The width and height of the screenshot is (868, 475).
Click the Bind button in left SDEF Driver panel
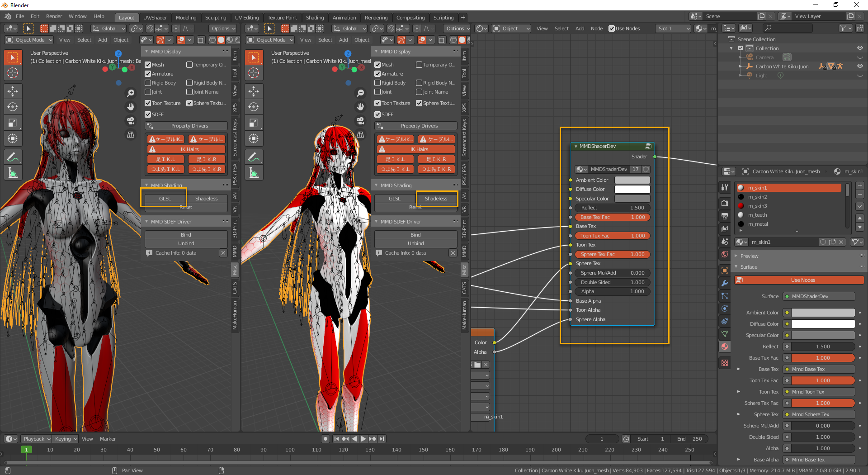click(x=186, y=235)
